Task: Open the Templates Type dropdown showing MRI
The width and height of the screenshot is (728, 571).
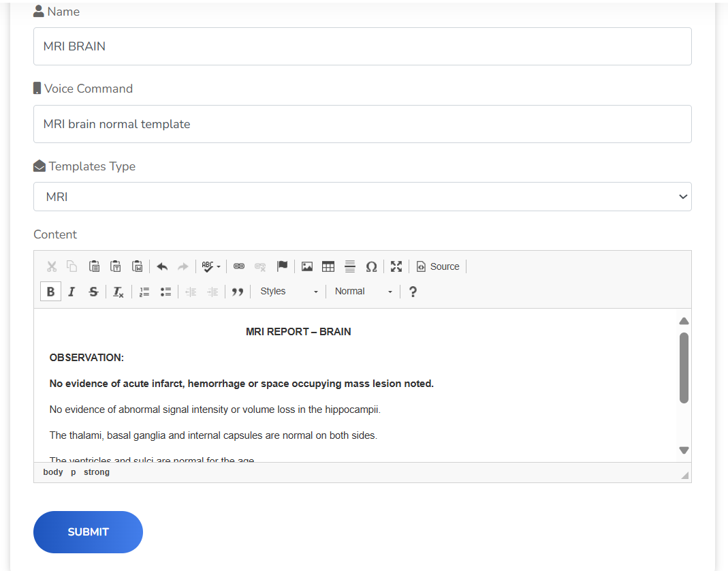Action: pyautogui.click(x=362, y=197)
